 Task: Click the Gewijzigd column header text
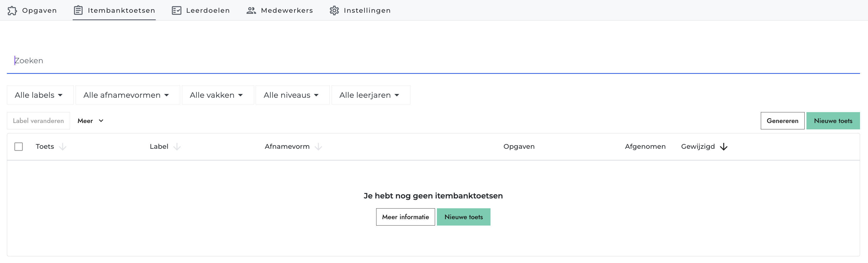click(698, 147)
